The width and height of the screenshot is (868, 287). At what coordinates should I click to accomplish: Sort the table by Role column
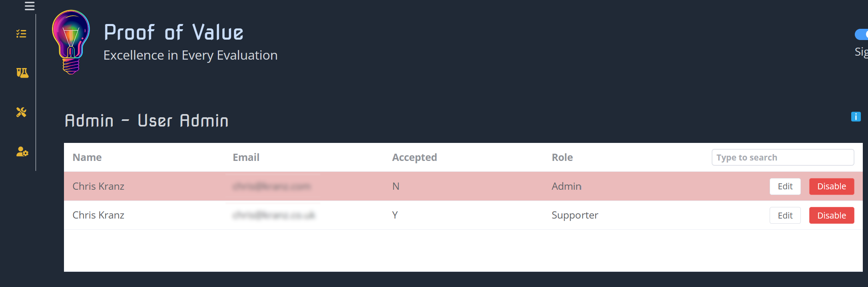[x=562, y=157]
